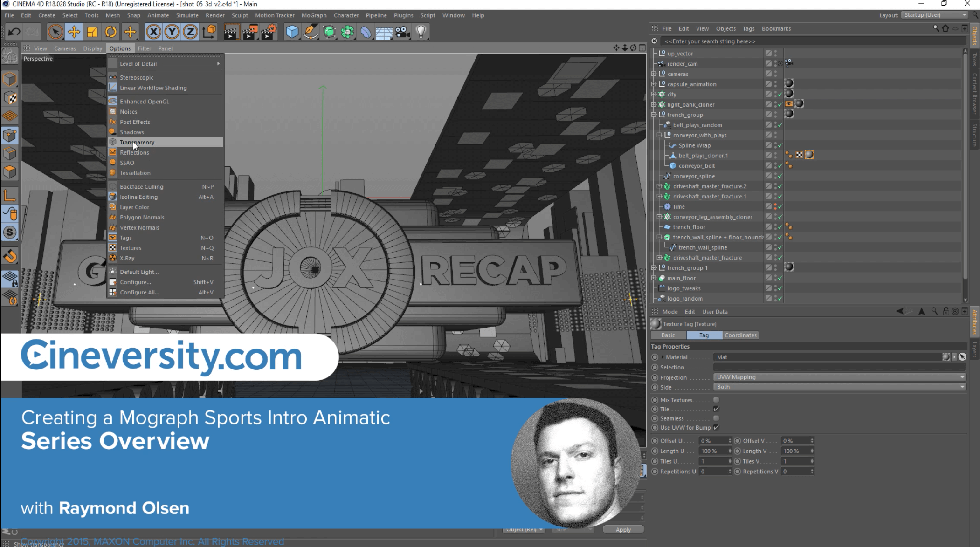Choose the Configure All... menu entry
This screenshot has height=547, width=980.
pos(139,293)
